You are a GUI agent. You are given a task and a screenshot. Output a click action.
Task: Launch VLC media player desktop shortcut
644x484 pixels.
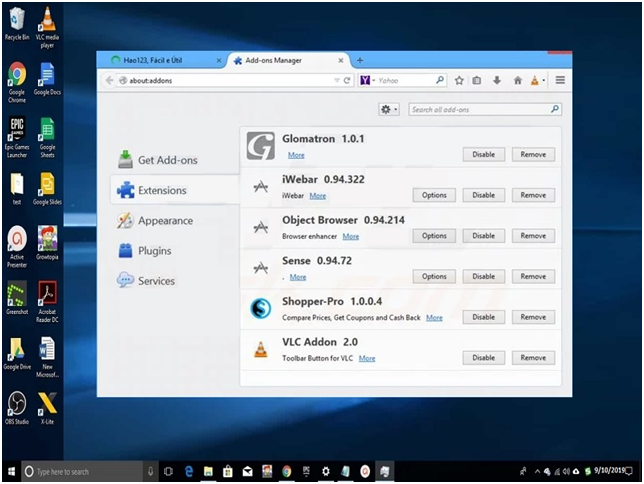point(47,27)
